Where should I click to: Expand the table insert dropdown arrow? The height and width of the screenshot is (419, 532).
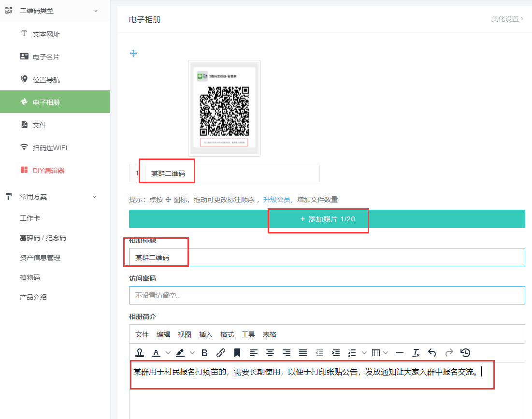tap(386, 353)
